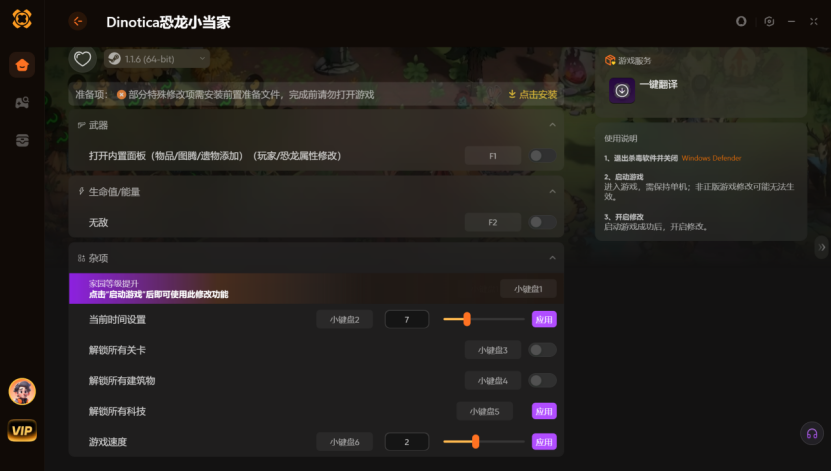The width and height of the screenshot is (831, 471).
Task: Click the 当前时间设置 value field
Action: (406, 319)
